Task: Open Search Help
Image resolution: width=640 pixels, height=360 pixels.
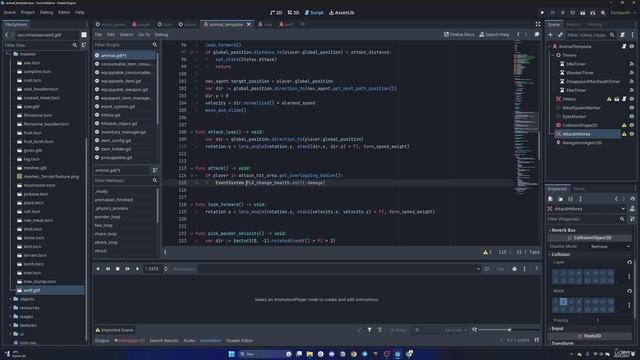Action: [x=494, y=35]
